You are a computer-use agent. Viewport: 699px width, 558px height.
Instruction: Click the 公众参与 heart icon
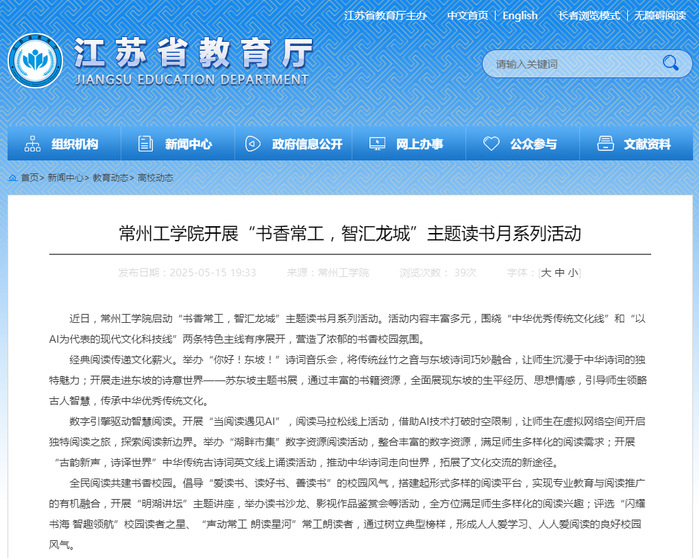(x=491, y=144)
